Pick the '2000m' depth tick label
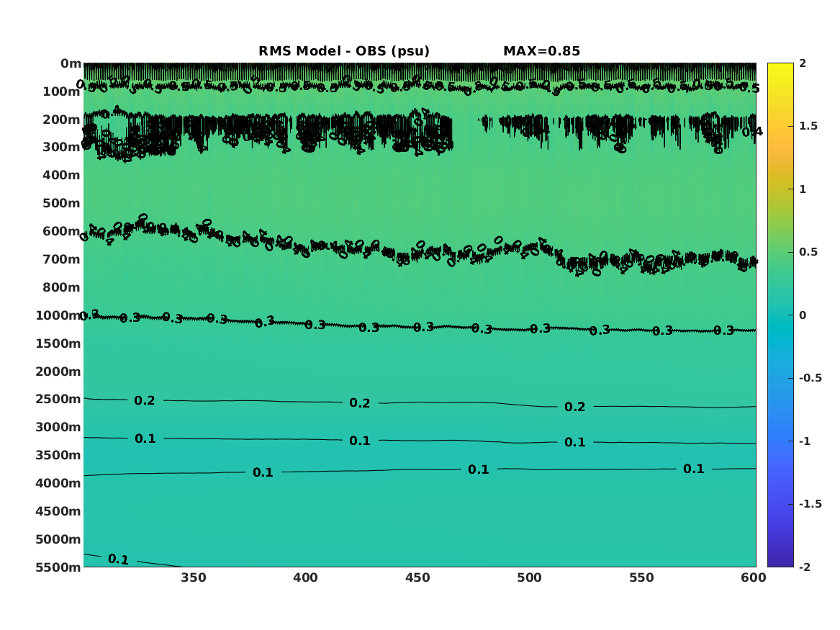The height and width of the screenshot is (630, 840). tap(58, 372)
